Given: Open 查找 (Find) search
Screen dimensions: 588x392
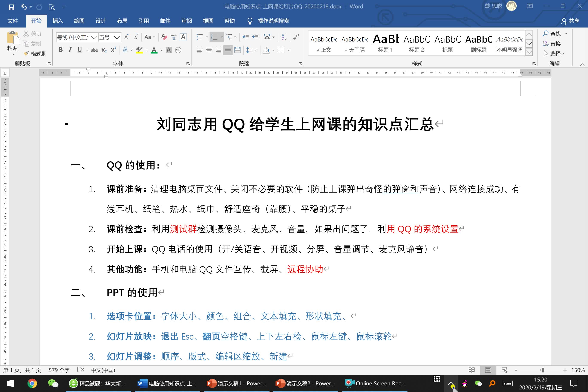Looking at the screenshot, I should (x=552, y=34).
